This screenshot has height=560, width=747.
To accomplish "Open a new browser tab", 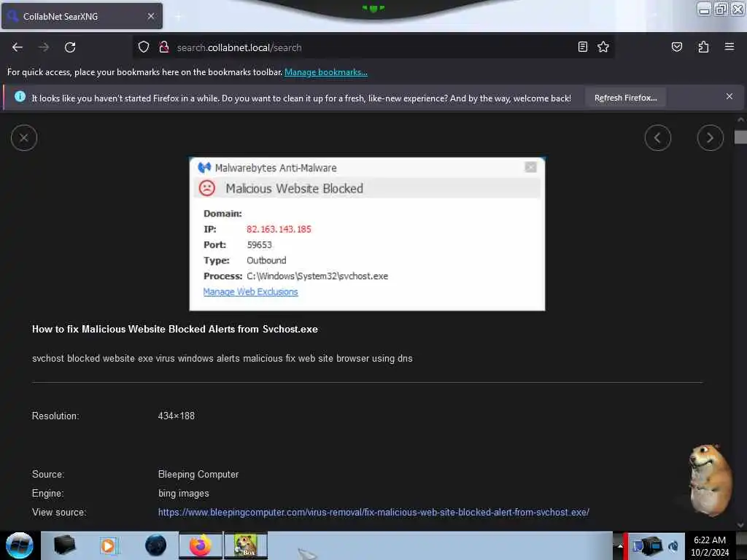I will 178,17.
